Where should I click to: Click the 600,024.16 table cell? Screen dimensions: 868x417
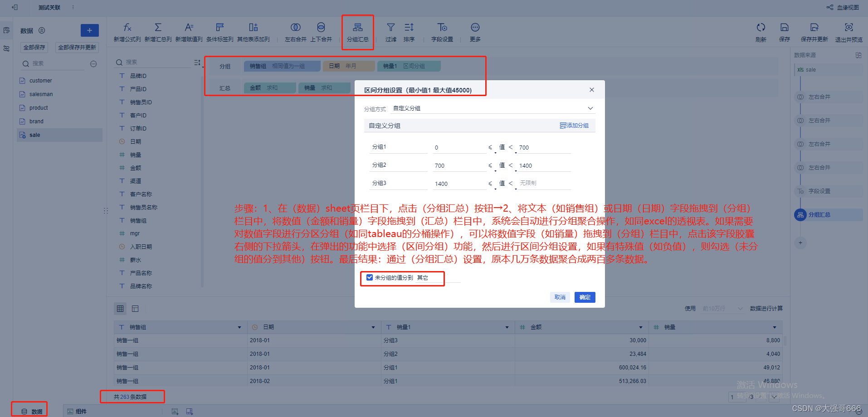582,368
